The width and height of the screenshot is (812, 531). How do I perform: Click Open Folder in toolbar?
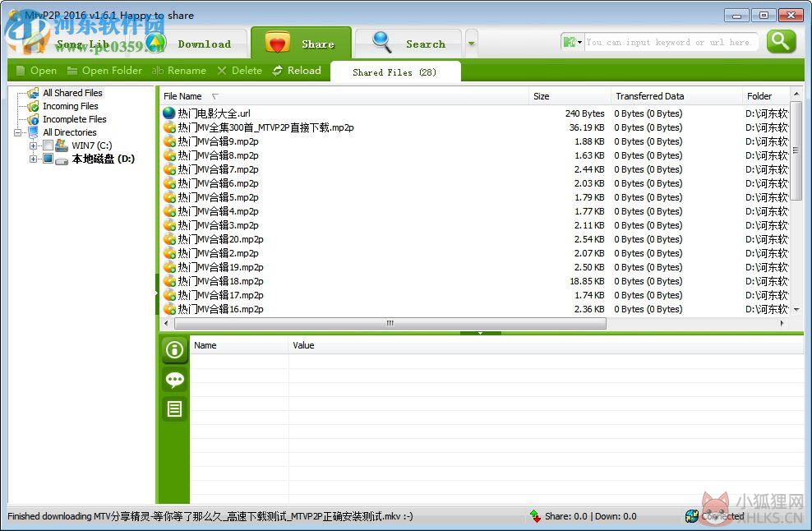pos(104,71)
